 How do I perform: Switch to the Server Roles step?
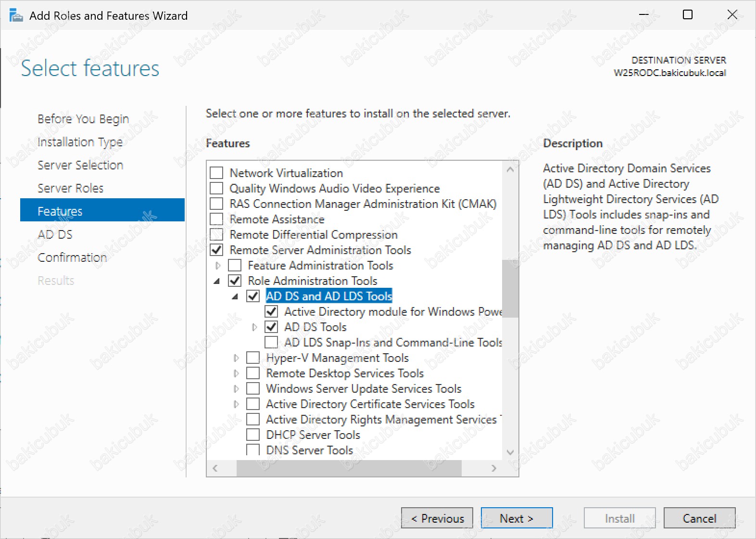click(70, 188)
